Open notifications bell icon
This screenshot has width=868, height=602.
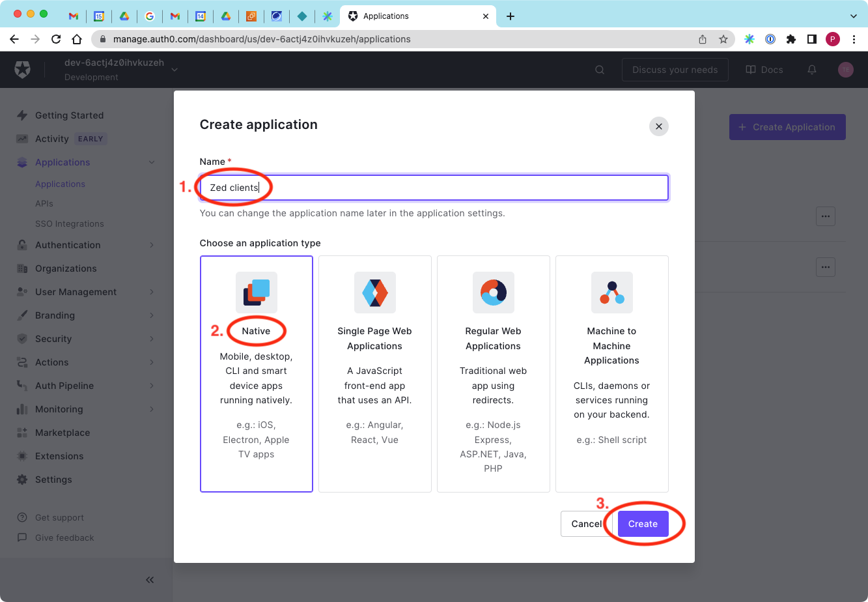coord(812,70)
